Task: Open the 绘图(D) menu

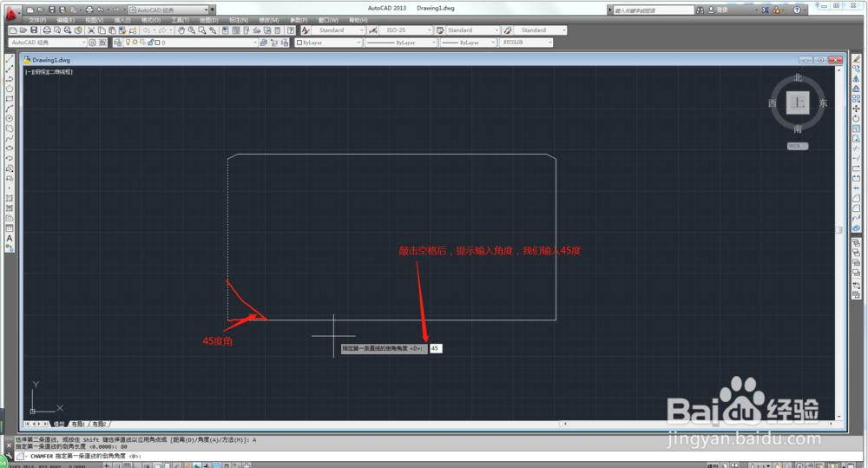Action: click(208, 20)
